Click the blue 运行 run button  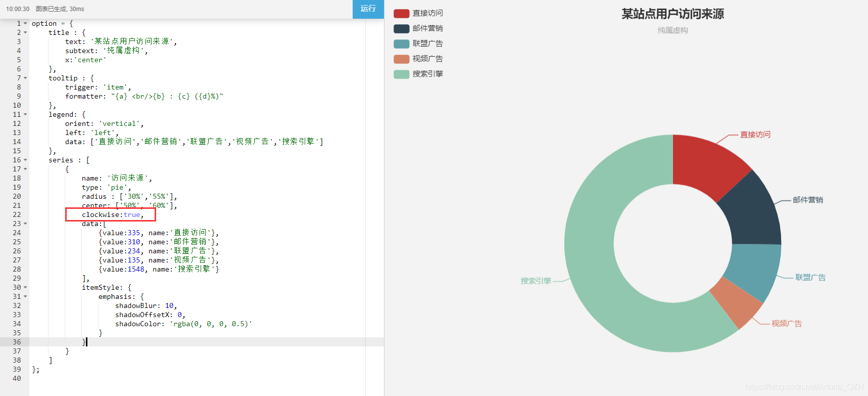coord(368,9)
